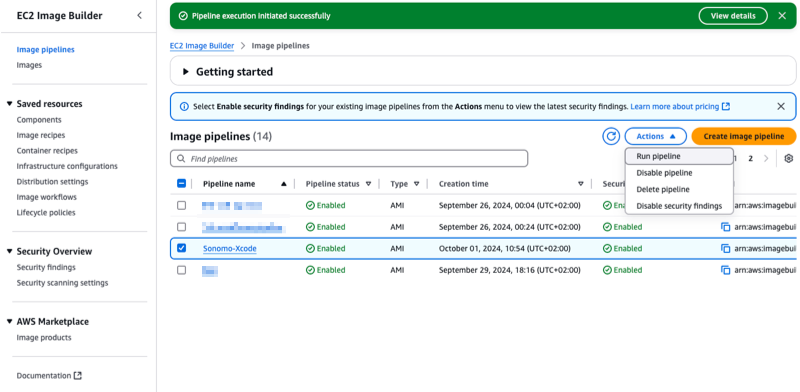This screenshot has width=800, height=392.
Task: Copy ARN in the 00:24 row
Action: pos(726,227)
